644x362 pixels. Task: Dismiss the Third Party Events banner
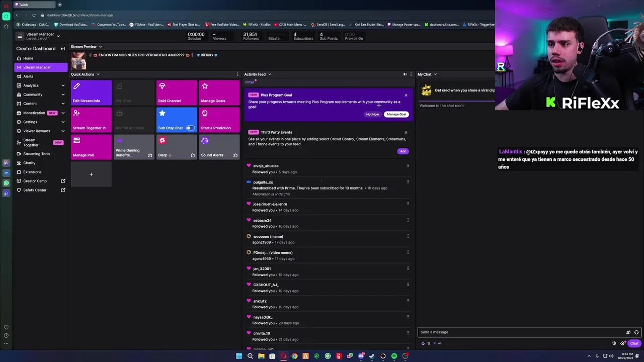pyautogui.click(x=406, y=133)
